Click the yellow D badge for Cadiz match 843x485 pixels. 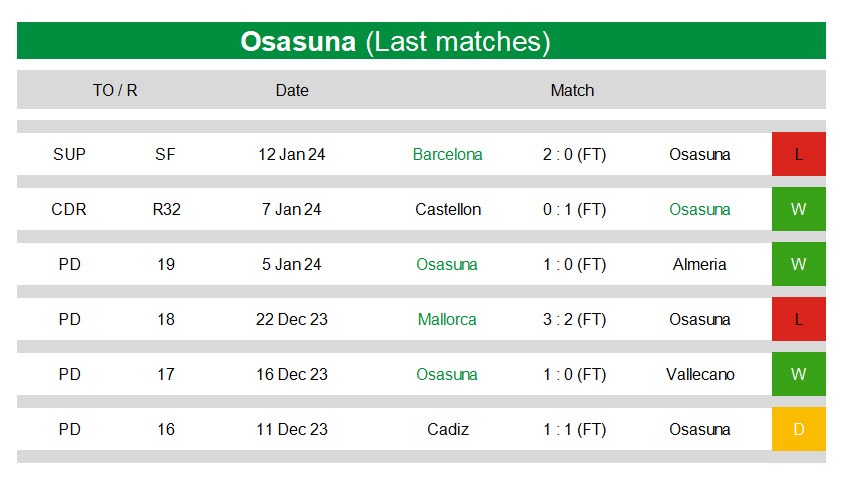pos(798,429)
